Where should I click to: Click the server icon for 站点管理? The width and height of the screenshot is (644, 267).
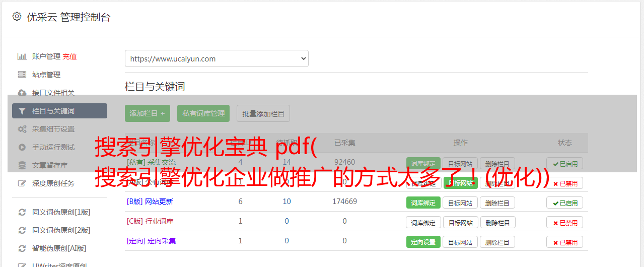pos(22,75)
